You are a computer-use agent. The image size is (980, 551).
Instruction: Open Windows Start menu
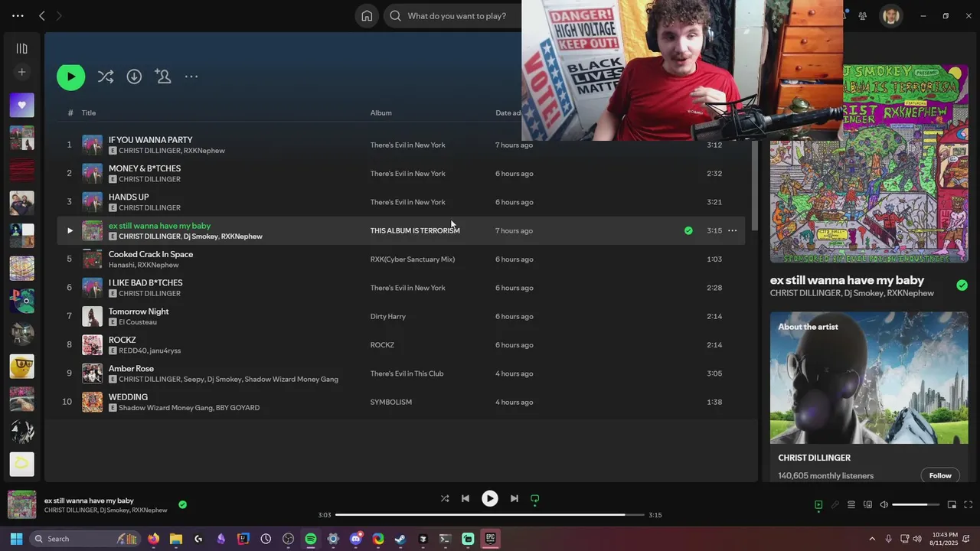coord(16,539)
